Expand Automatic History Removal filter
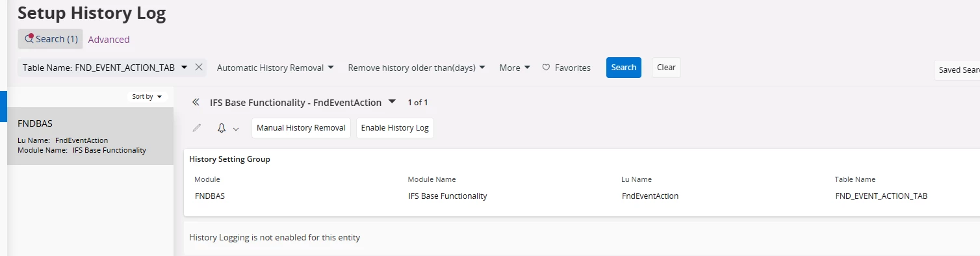 [276, 68]
